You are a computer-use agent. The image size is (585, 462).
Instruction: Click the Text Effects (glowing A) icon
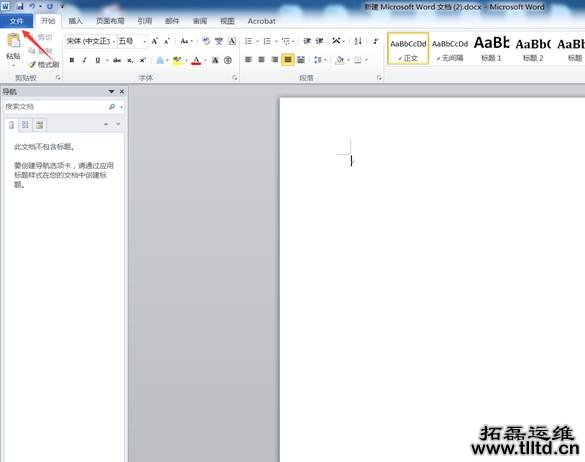160,60
